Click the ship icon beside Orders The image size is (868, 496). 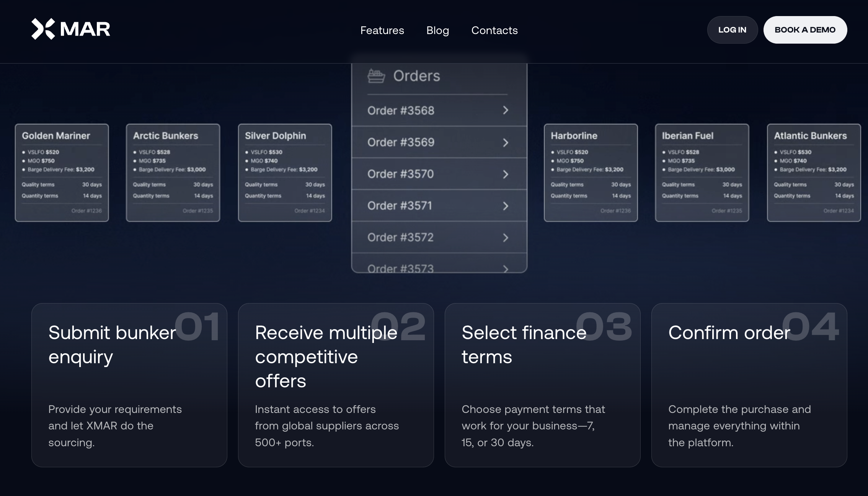tap(376, 76)
